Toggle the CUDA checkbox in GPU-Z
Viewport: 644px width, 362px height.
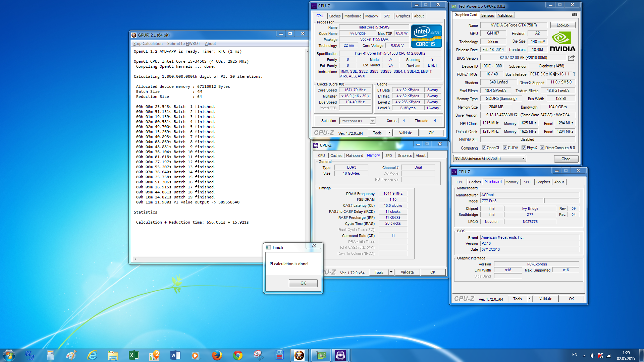[x=505, y=148]
